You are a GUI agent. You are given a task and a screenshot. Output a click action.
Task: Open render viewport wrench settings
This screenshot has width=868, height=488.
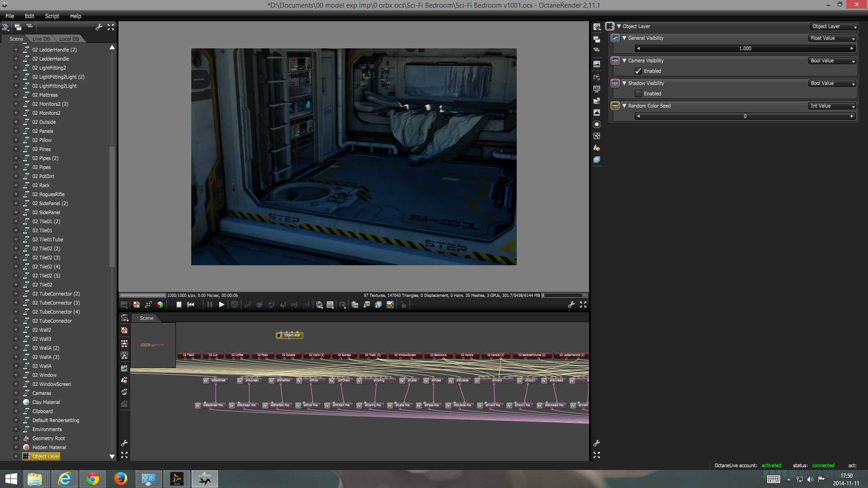[x=571, y=305]
